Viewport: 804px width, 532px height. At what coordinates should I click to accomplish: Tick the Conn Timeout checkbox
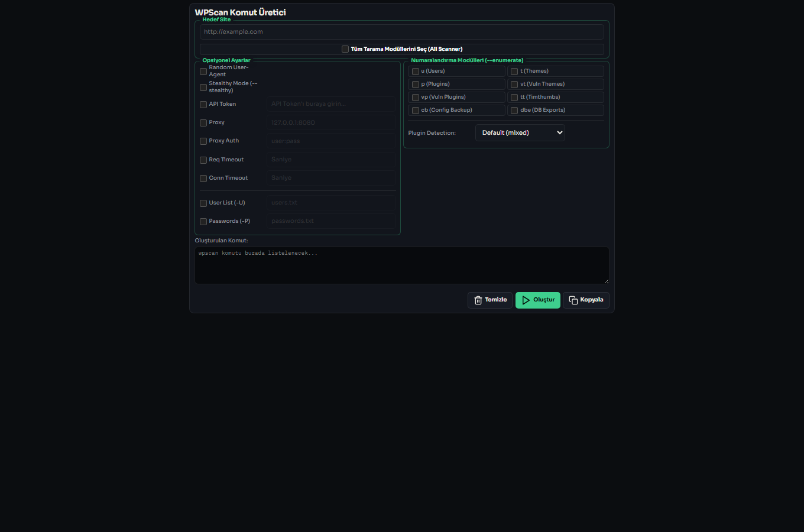point(203,179)
